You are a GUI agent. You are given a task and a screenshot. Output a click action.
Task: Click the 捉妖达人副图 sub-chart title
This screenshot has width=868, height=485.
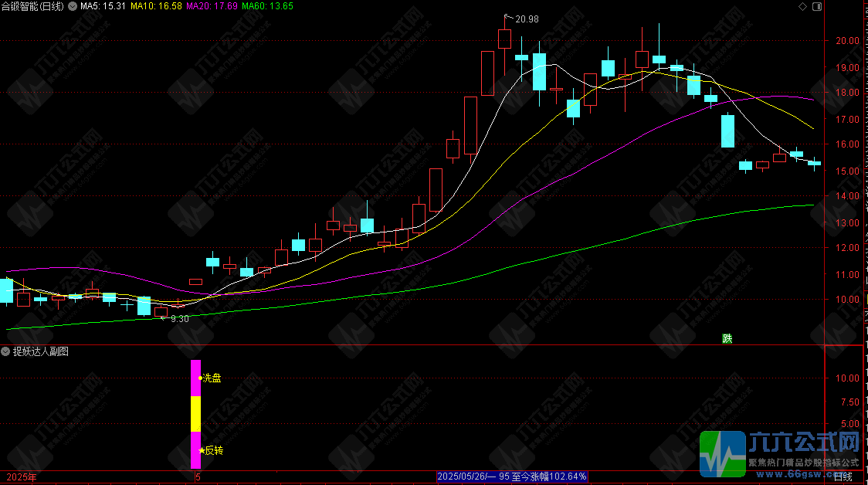click(x=41, y=351)
